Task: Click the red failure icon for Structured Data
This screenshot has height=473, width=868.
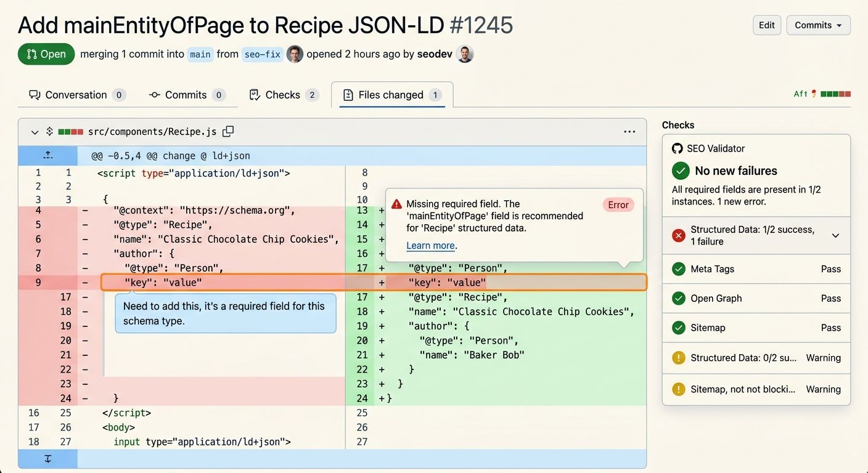Action: point(679,235)
